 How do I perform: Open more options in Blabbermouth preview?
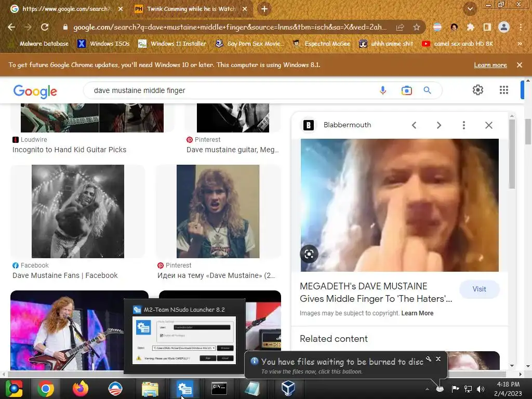click(464, 125)
